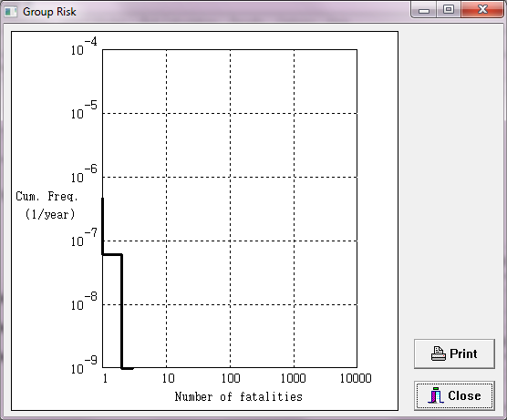Click the Group Risk title text
The image size is (507, 420).
pyautogui.click(x=49, y=12)
